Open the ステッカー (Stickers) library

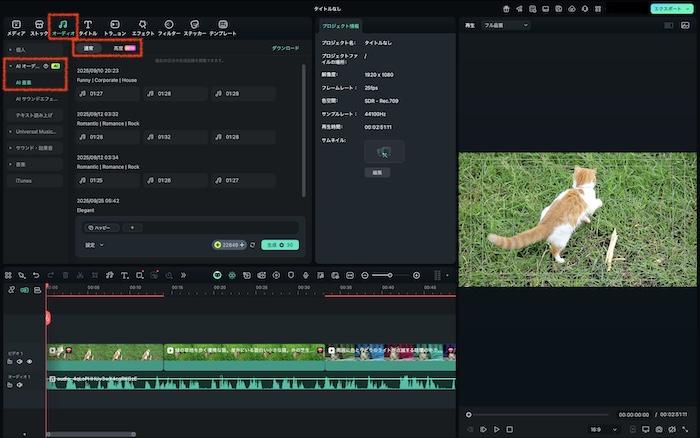click(194, 27)
